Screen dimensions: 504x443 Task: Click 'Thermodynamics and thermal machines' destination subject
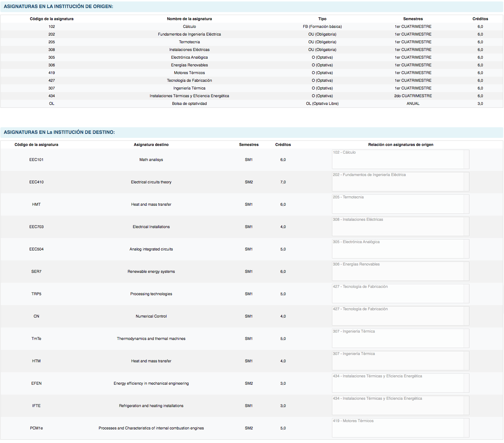pyautogui.click(x=151, y=338)
